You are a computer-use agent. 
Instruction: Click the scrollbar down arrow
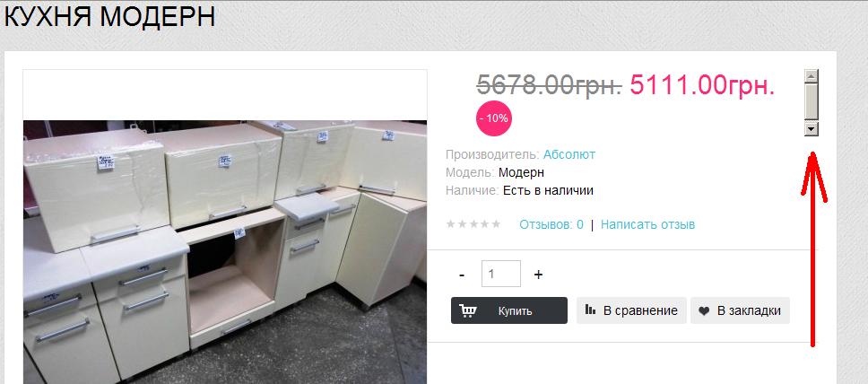(x=812, y=129)
